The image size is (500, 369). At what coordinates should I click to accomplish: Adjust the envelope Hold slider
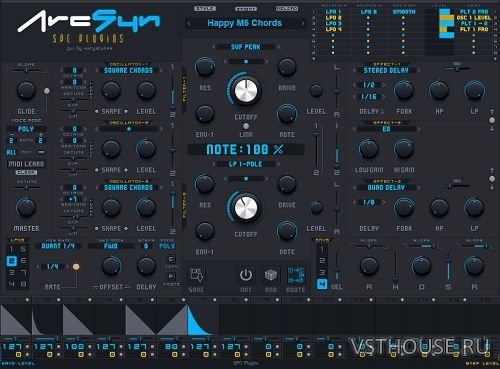395,267
